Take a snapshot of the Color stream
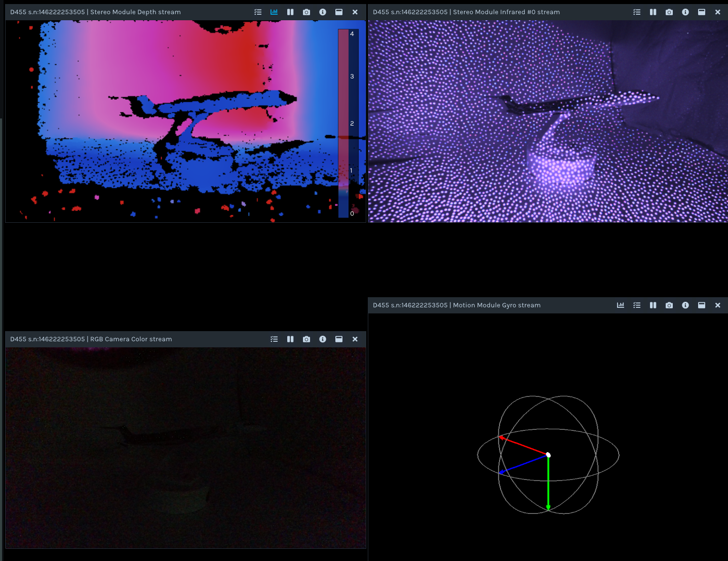Image resolution: width=728 pixels, height=561 pixels. point(306,339)
